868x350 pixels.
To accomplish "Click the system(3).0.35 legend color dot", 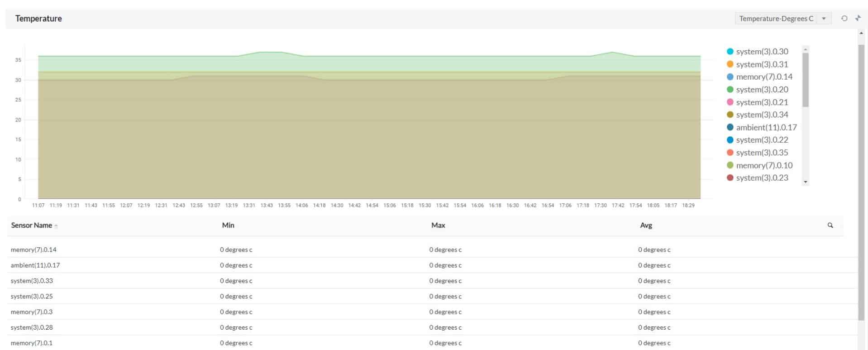I will point(730,153).
